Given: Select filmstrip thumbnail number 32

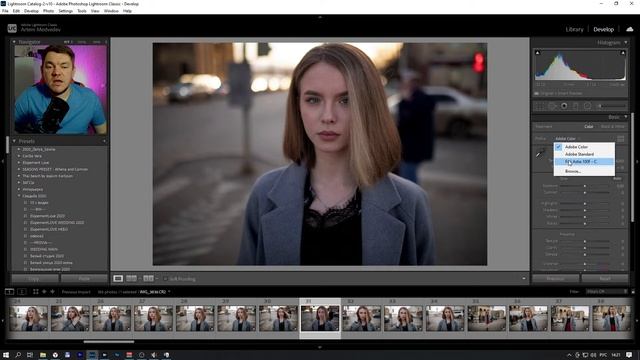Looking at the screenshot, I should (x=362, y=318).
